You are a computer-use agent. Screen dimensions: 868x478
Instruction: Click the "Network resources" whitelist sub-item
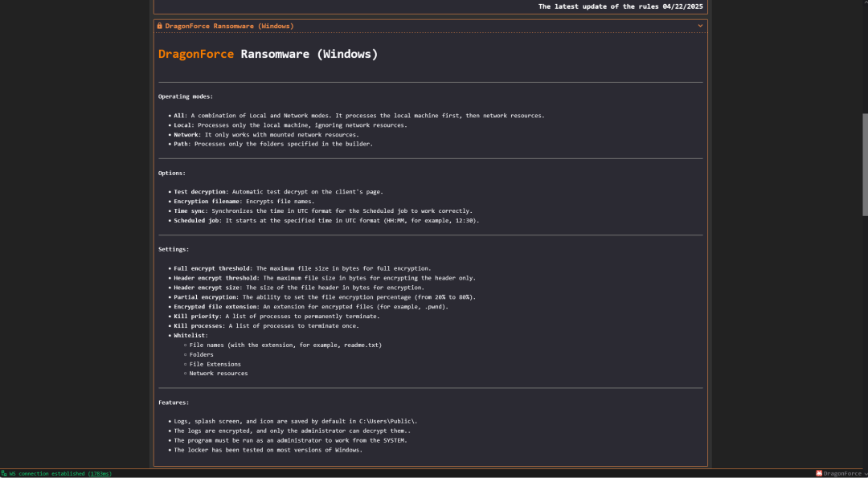219,374
